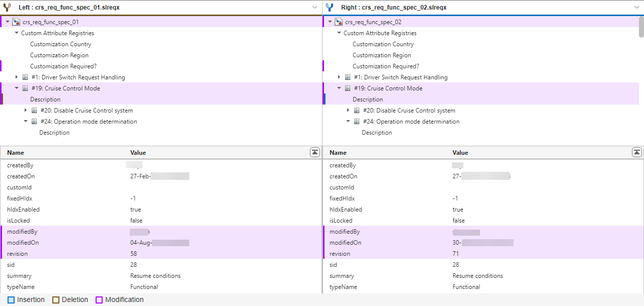Select Description under #19 in right tree
This screenshot has width=644, height=306.
[x=367, y=99]
